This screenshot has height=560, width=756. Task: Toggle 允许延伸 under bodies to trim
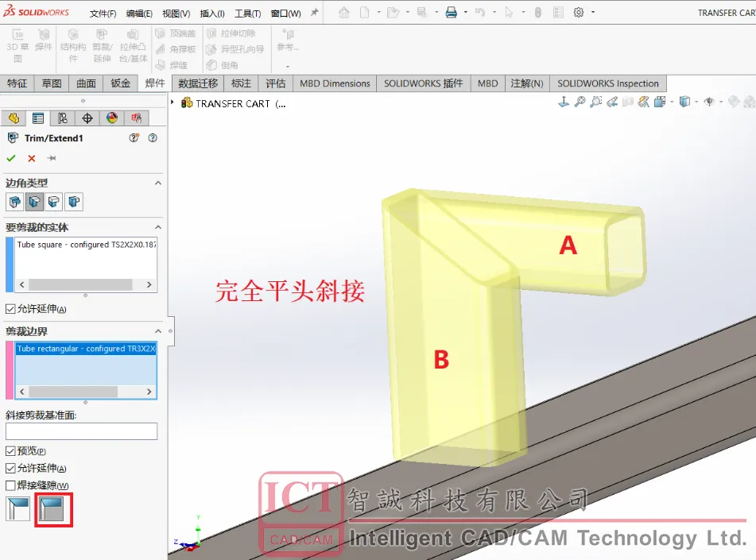pos(10,309)
